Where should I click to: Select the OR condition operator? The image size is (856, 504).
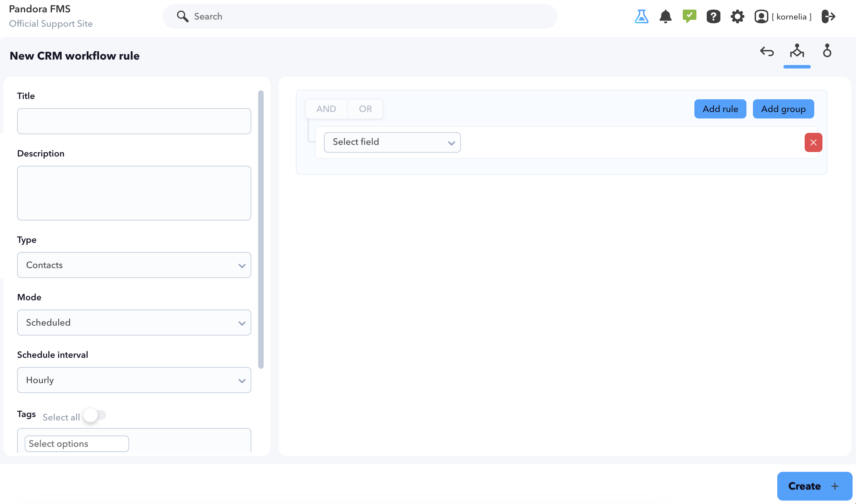(x=365, y=109)
